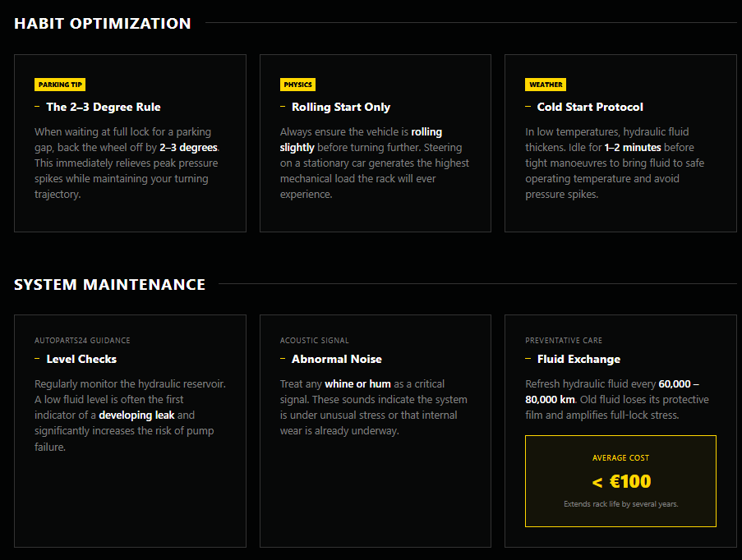
Task: Click the bold "whine or hum" phrase
Action: click(x=357, y=384)
